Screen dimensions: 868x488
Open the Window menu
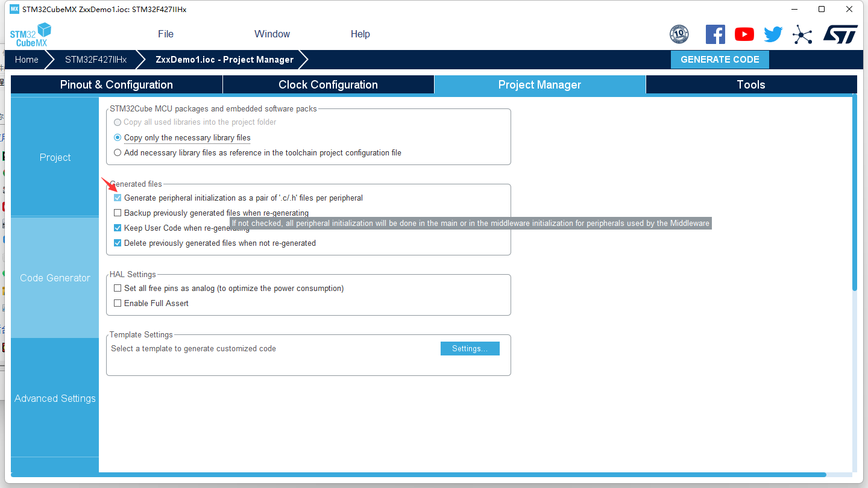(272, 34)
